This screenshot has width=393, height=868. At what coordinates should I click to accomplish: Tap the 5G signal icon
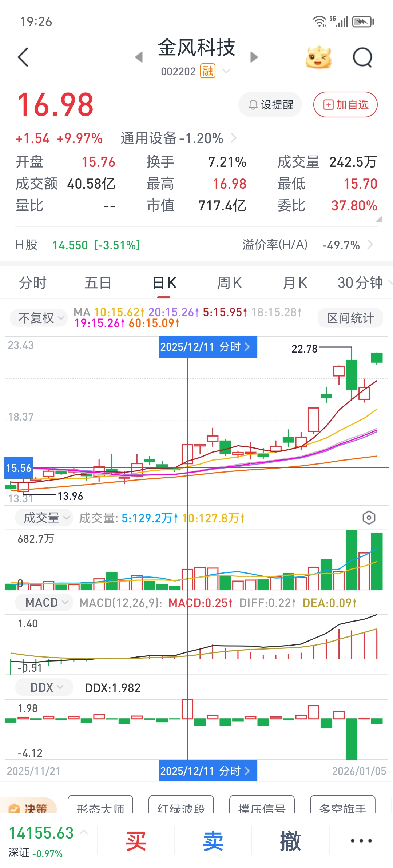click(339, 21)
